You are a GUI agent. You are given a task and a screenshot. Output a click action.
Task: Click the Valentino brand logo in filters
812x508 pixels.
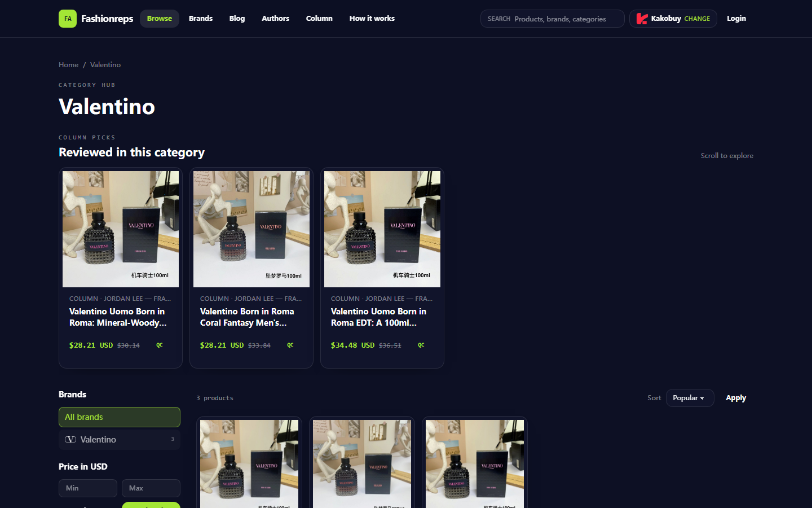(x=70, y=440)
